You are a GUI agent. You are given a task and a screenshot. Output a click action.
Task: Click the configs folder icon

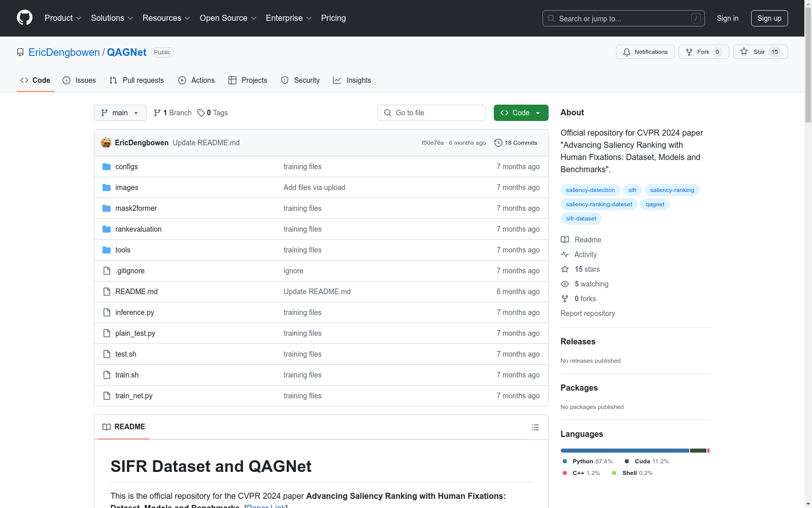[107, 167]
